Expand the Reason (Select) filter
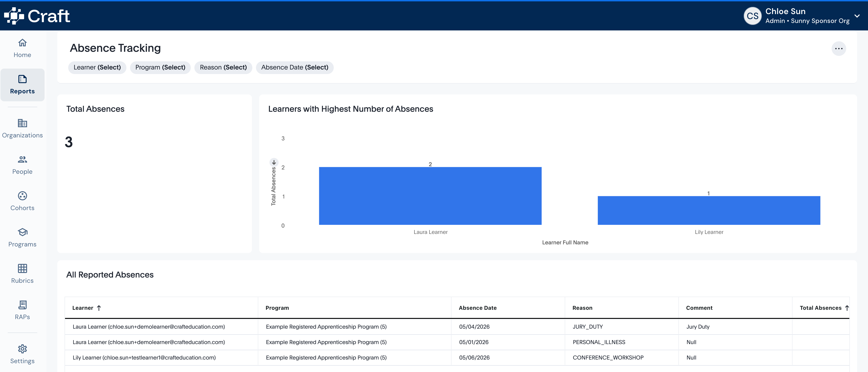Screen dimensions: 868x372 point(223,67)
